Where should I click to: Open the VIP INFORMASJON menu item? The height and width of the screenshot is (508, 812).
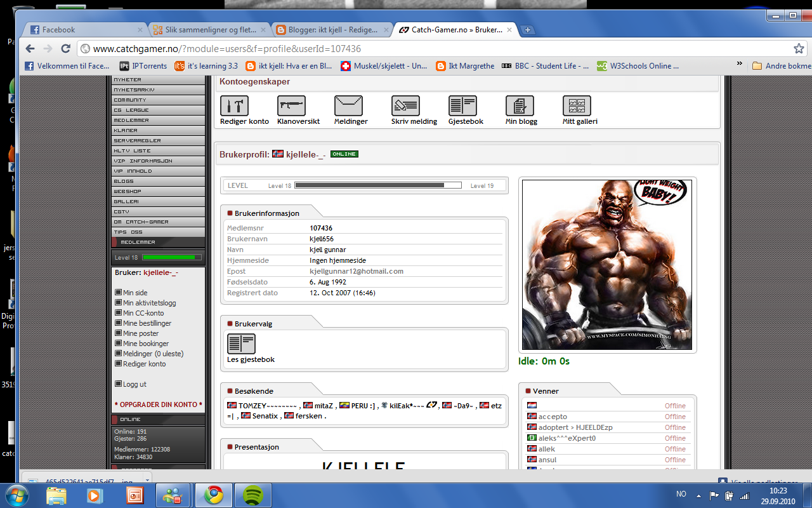point(158,161)
